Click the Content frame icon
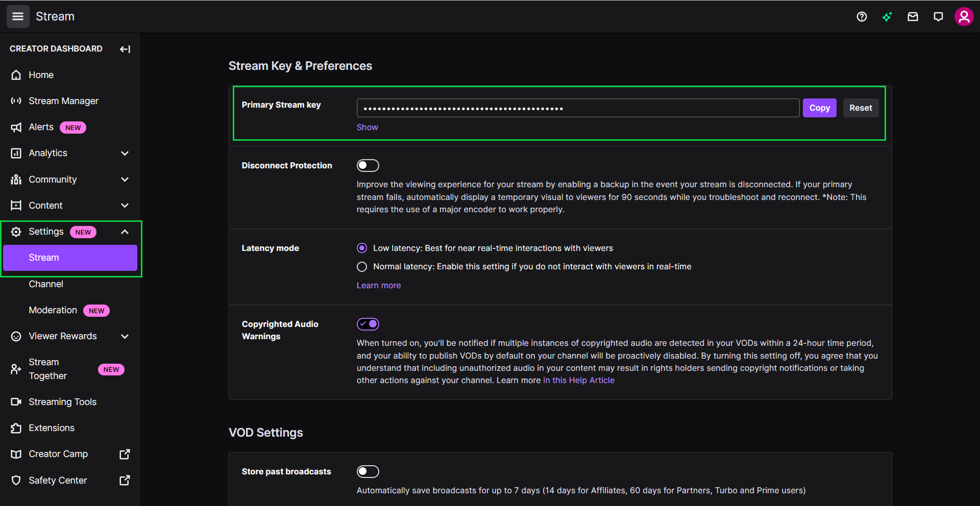This screenshot has width=980, height=506. pos(16,206)
